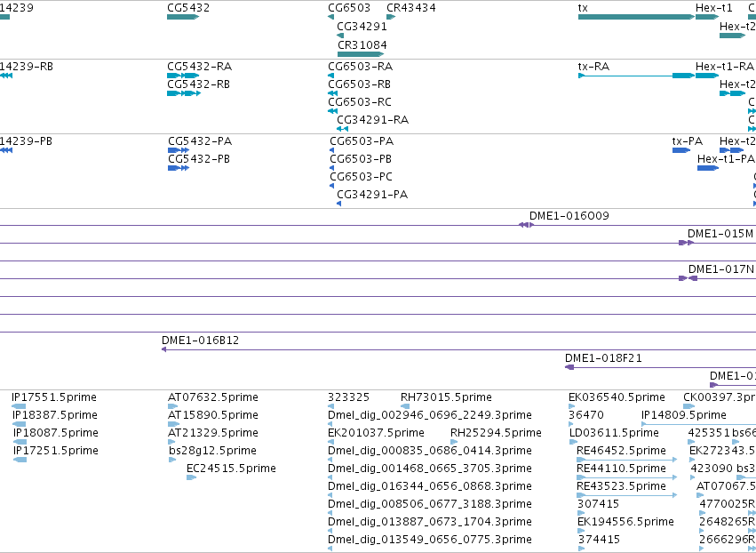Select the CG6503-RB transcript label
Viewport: 756px width, 553px height.
point(359,84)
